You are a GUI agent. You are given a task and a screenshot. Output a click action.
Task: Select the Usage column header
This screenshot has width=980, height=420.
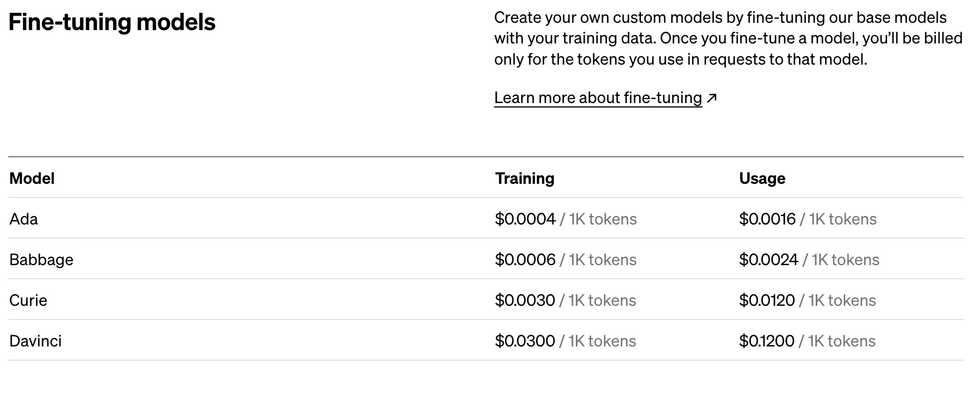[x=762, y=178]
